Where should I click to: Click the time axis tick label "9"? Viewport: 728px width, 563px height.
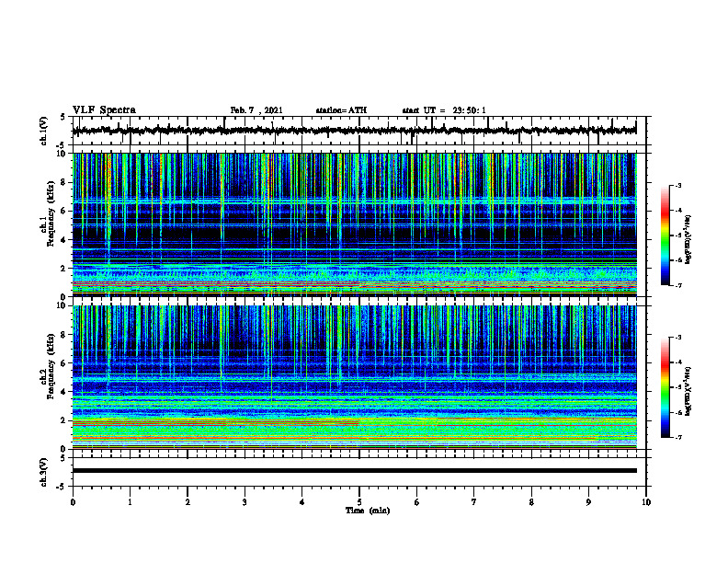(588, 502)
